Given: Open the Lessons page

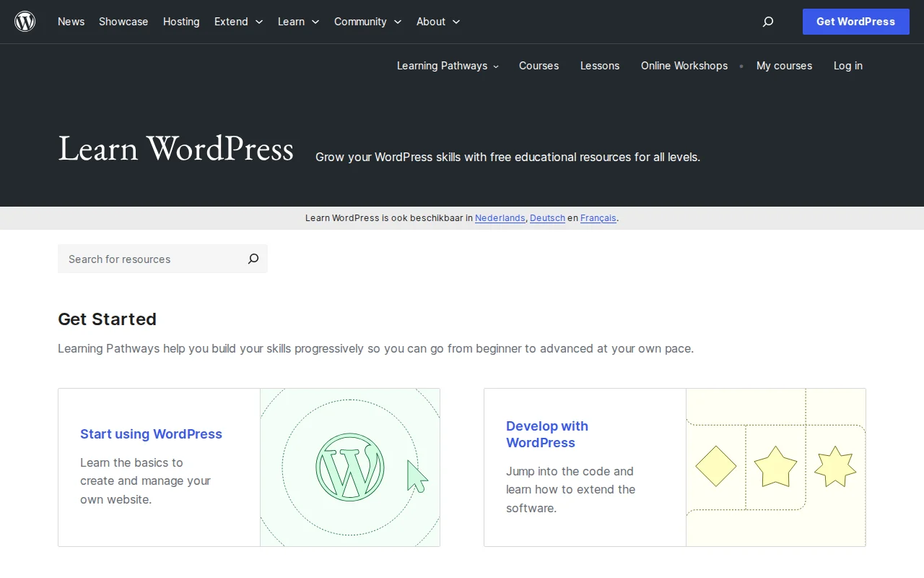Looking at the screenshot, I should pos(599,66).
